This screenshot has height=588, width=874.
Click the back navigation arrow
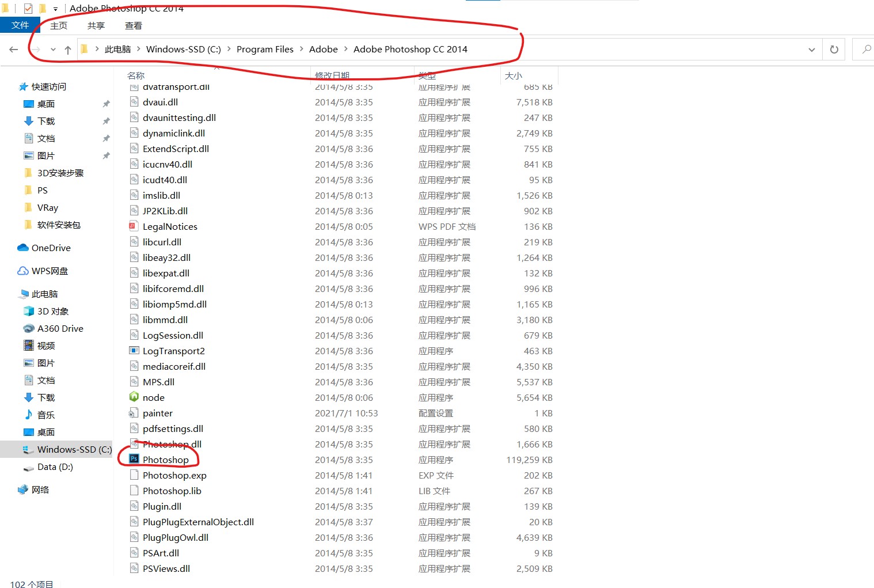coord(14,50)
